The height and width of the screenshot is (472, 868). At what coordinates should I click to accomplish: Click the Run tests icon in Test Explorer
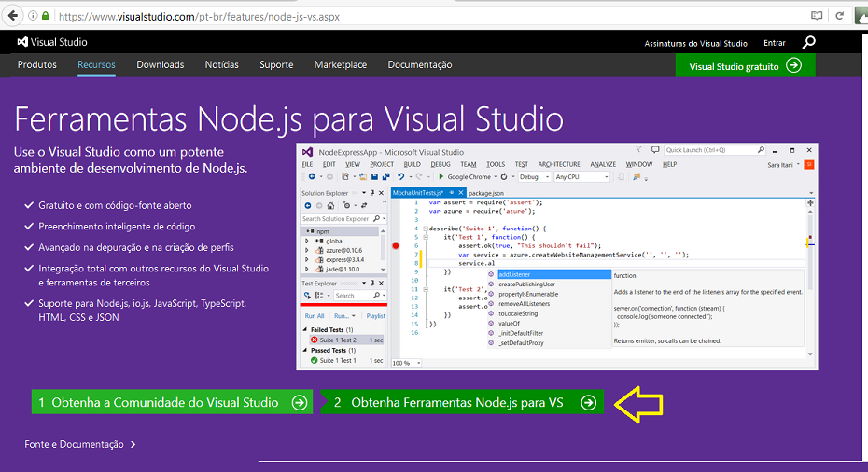point(307,296)
